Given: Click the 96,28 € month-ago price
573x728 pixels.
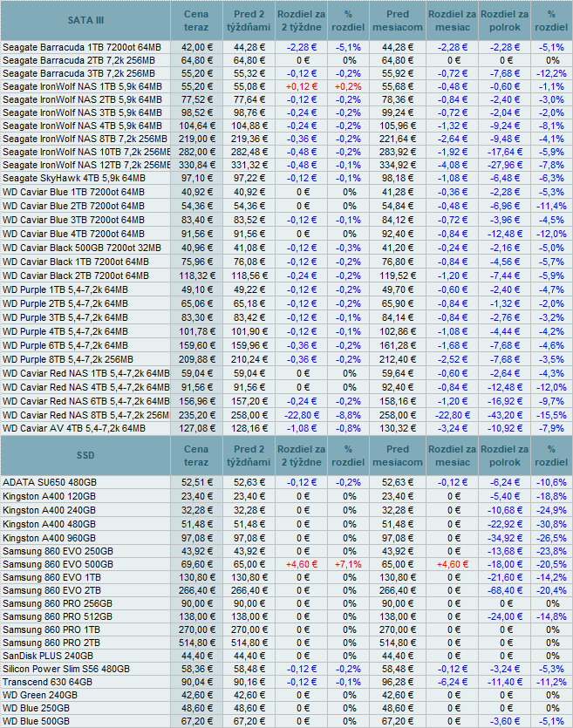Looking at the screenshot, I should (398, 682).
